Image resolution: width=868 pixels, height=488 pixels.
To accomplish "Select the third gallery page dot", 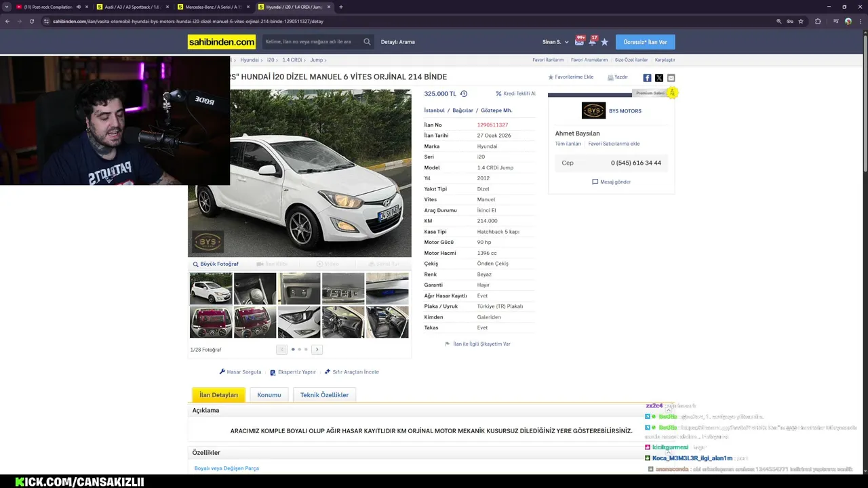I will [306, 350].
